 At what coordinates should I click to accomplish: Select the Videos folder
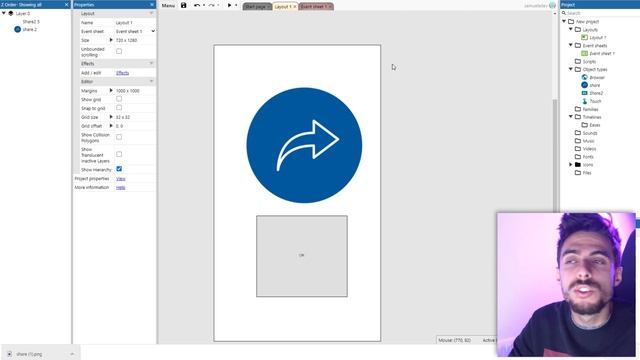(x=585, y=149)
